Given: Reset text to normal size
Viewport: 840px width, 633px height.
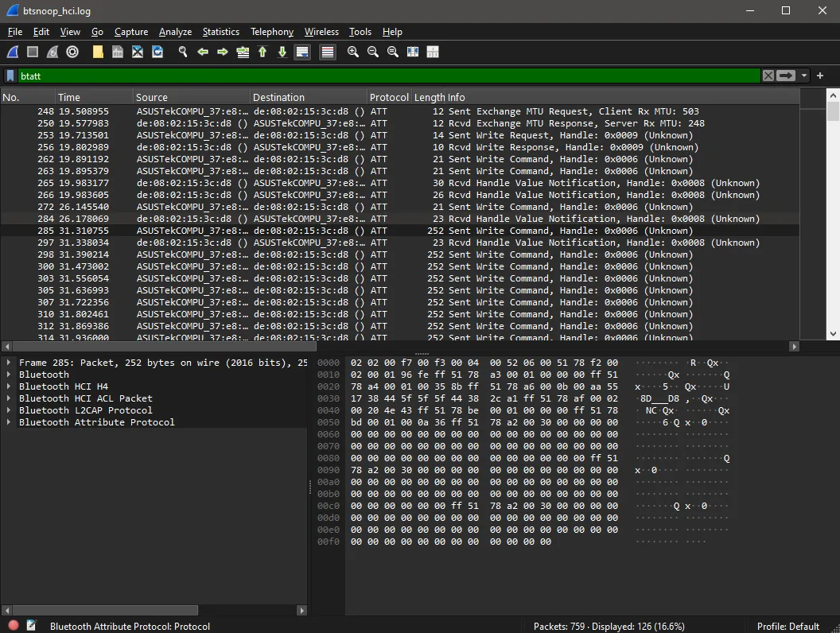Looking at the screenshot, I should click(x=393, y=52).
